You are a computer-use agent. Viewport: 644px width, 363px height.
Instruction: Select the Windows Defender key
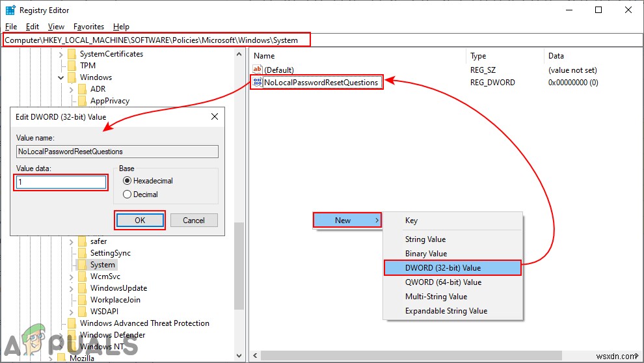113,335
